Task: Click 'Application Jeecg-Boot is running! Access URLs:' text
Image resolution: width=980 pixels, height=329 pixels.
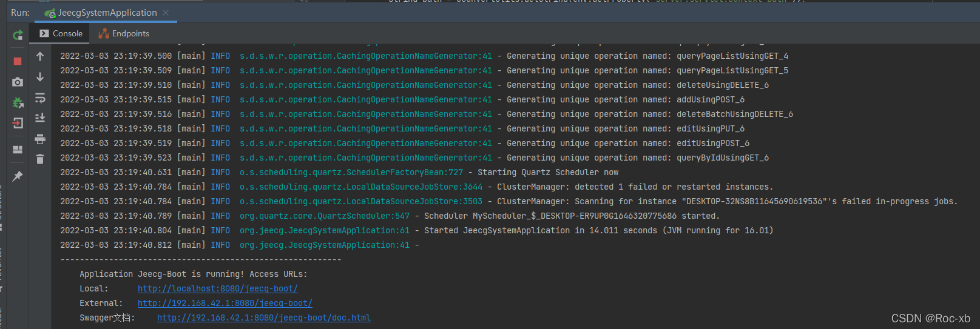Action: tap(193, 274)
